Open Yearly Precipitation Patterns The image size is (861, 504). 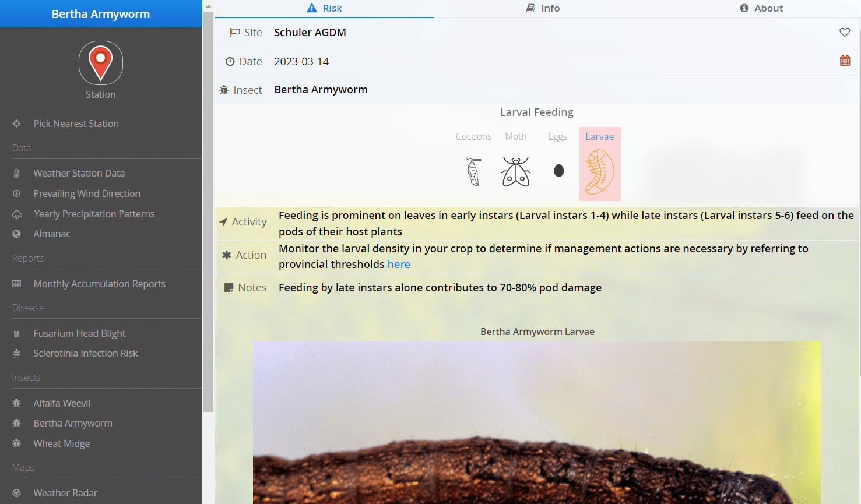pyautogui.click(x=94, y=214)
